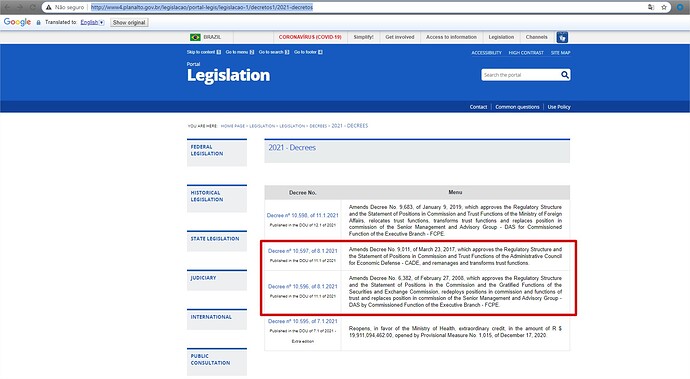Image resolution: width=690 pixels, height=379 pixels.
Task: Open Access to information top bar item
Action: 451,37
